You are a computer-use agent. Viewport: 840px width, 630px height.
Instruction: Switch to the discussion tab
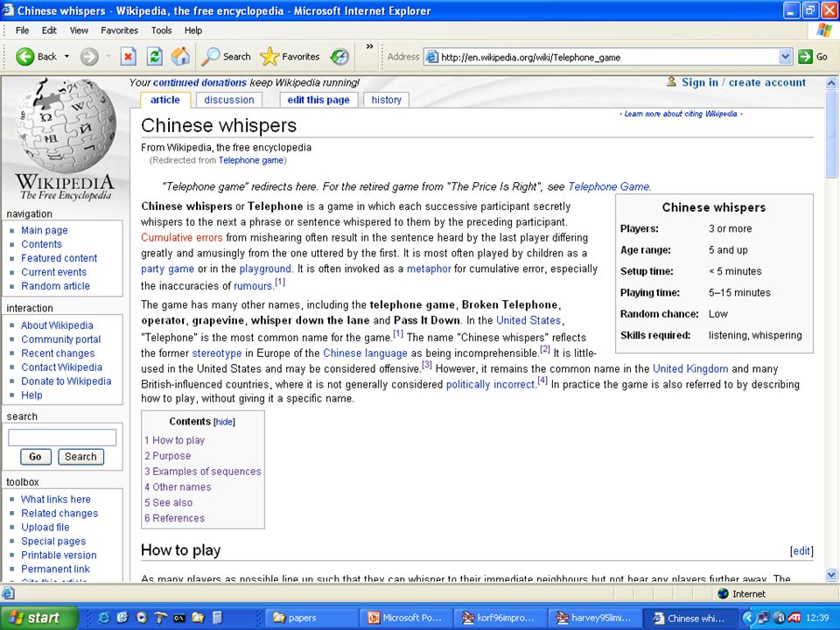229,100
